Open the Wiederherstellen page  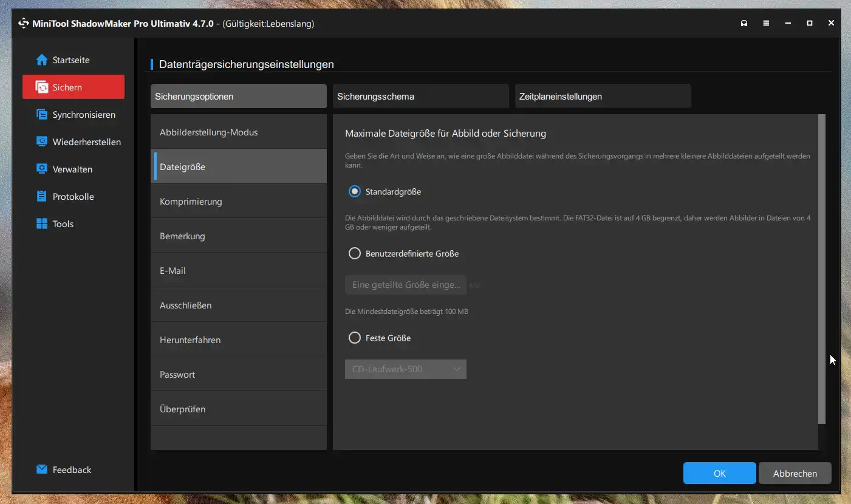tap(73, 142)
